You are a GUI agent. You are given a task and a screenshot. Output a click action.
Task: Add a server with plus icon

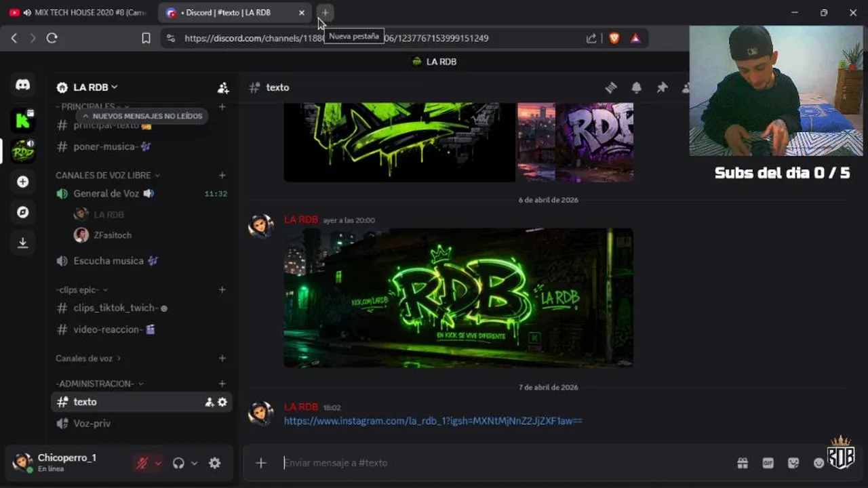(22, 182)
